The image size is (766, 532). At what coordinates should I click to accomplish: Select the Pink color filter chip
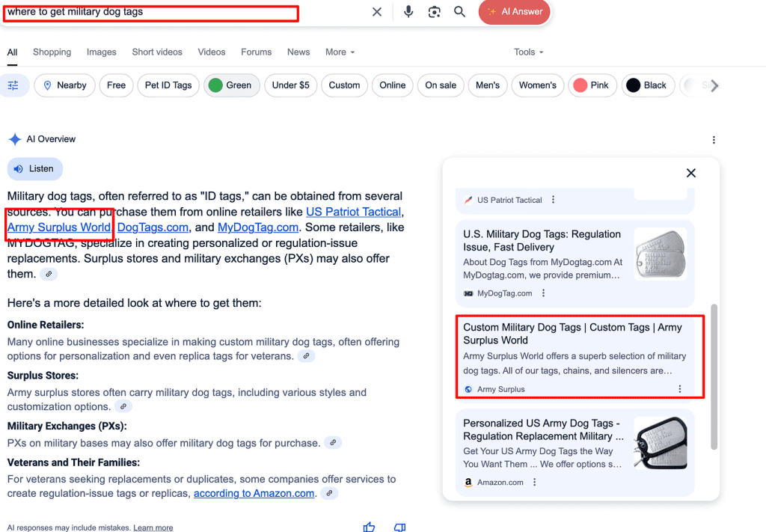coord(592,85)
